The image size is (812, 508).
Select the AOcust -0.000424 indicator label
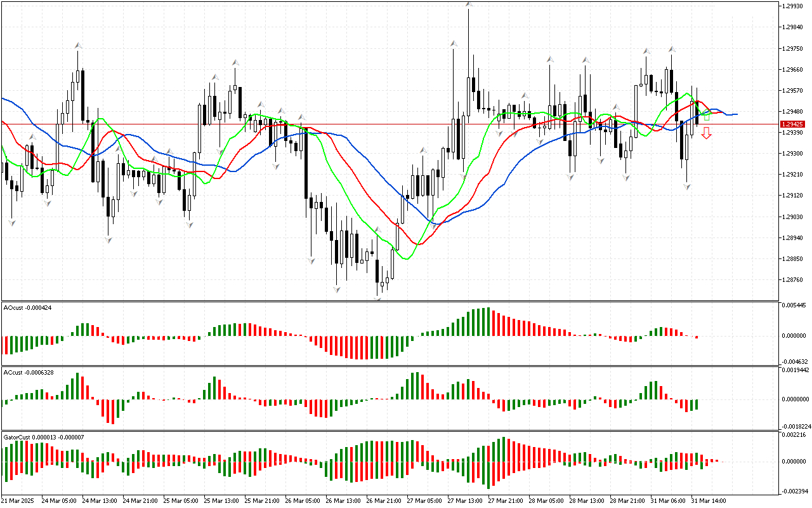click(28, 307)
